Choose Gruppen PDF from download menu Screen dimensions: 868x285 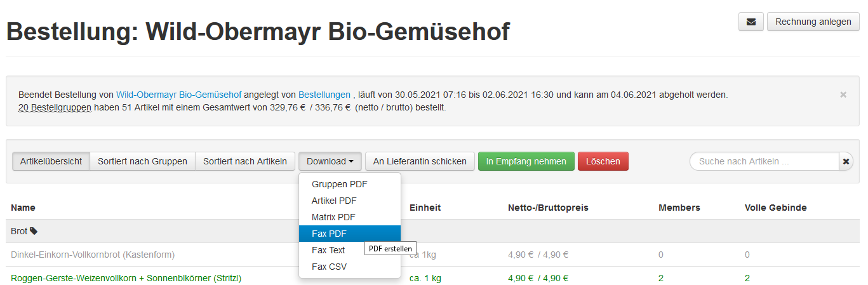pos(339,184)
